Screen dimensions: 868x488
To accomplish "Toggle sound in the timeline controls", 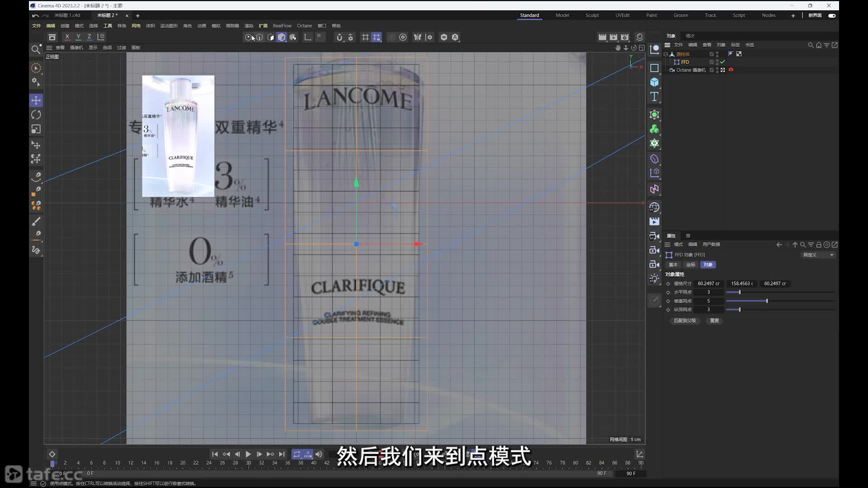I will click(x=319, y=454).
